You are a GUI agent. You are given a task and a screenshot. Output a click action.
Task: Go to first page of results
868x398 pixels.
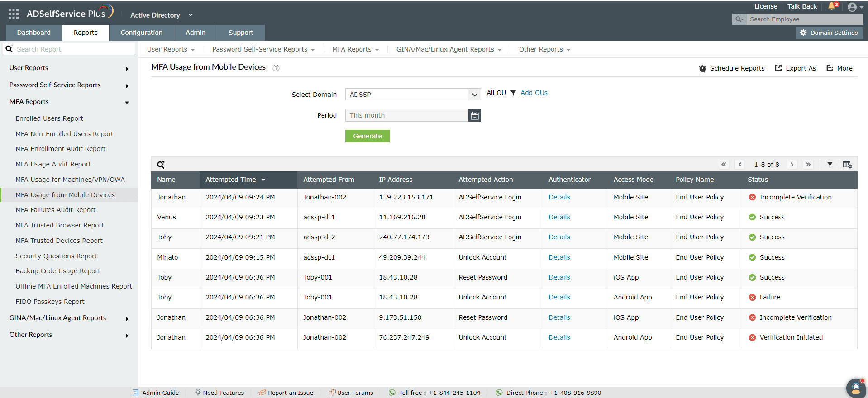(x=724, y=165)
